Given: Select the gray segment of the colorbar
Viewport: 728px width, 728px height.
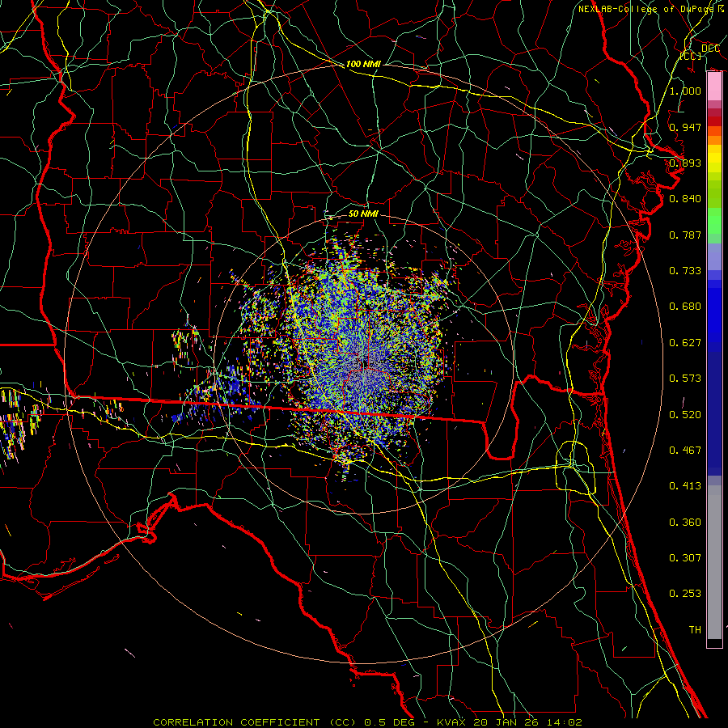Looking at the screenshot, I should click(714, 562).
